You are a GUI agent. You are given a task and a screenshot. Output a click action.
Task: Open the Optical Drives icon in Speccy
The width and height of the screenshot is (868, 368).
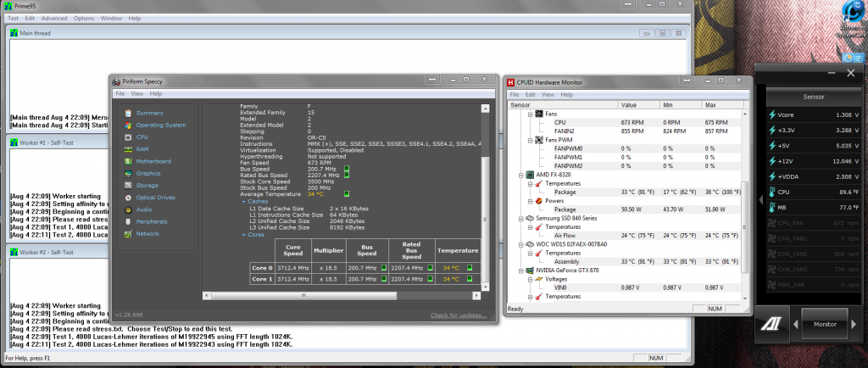point(128,197)
